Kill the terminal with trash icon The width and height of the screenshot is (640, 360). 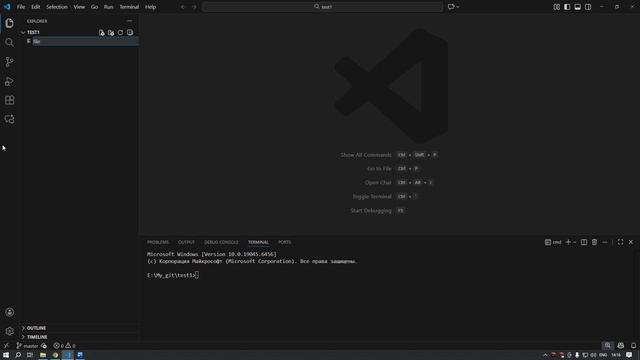pos(594,242)
